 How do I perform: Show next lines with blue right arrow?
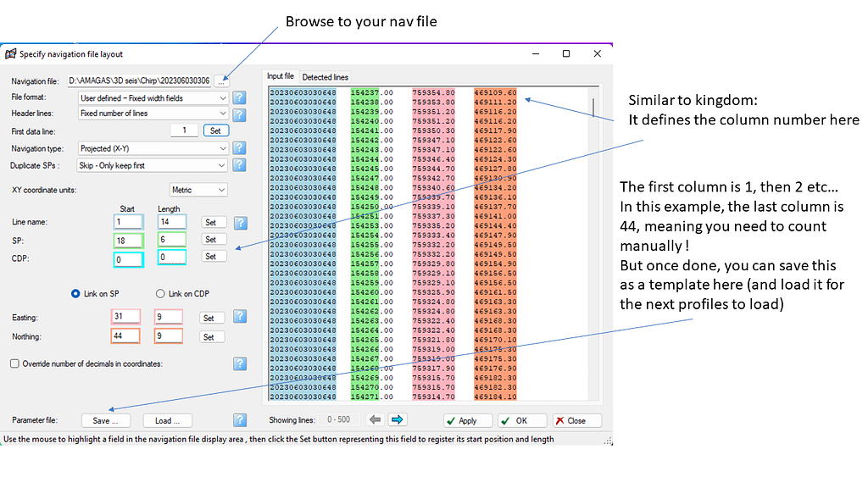[398, 419]
